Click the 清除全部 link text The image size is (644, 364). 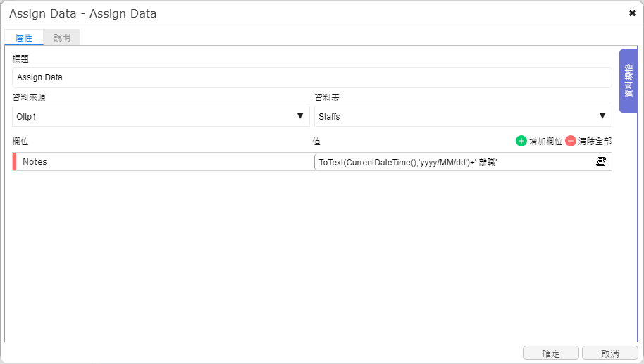595,142
